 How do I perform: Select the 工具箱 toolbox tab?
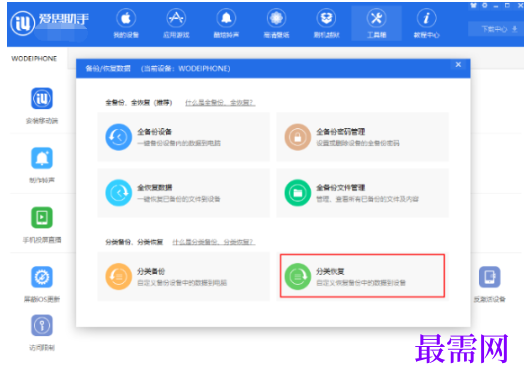click(x=376, y=24)
